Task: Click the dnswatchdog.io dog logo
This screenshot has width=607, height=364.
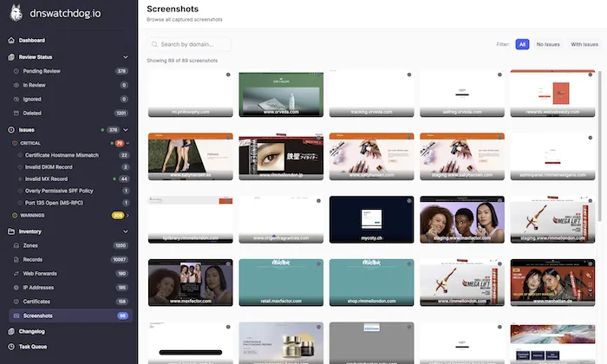Action: [x=16, y=15]
